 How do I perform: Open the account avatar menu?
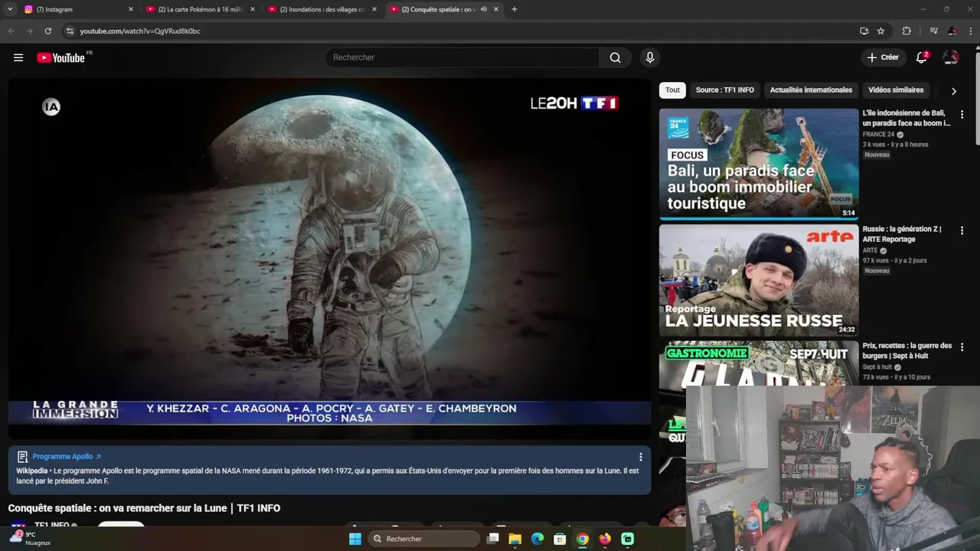(951, 57)
